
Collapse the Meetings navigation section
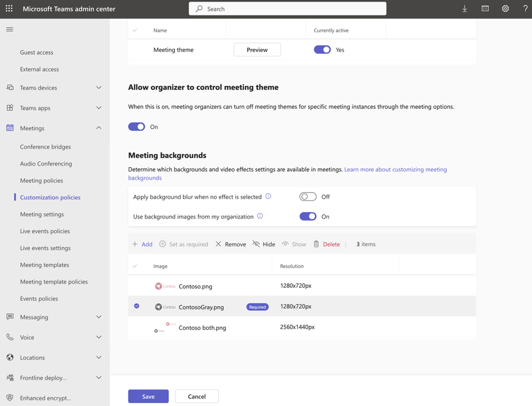(99, 128)
